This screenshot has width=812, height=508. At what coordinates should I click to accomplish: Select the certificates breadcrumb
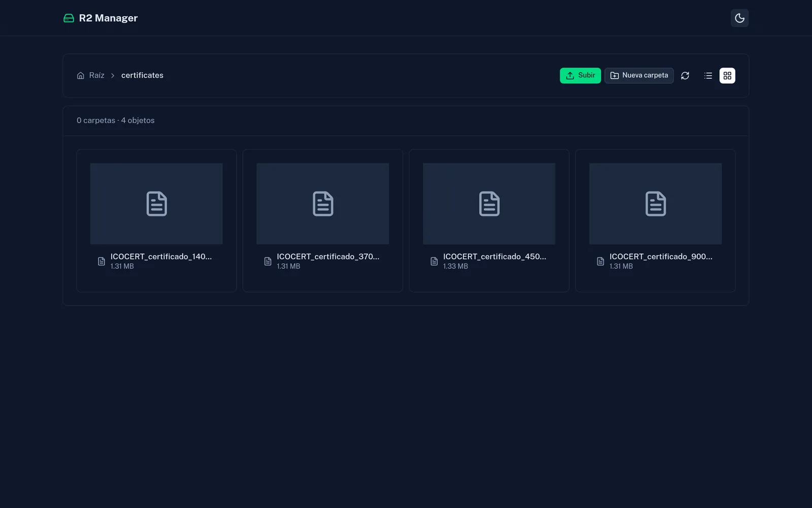(142, 75)
